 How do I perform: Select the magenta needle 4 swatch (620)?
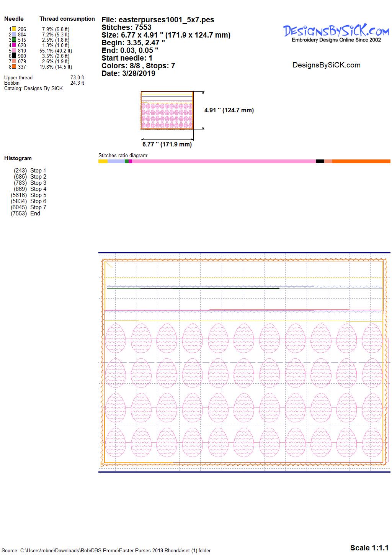coord(14,45)
